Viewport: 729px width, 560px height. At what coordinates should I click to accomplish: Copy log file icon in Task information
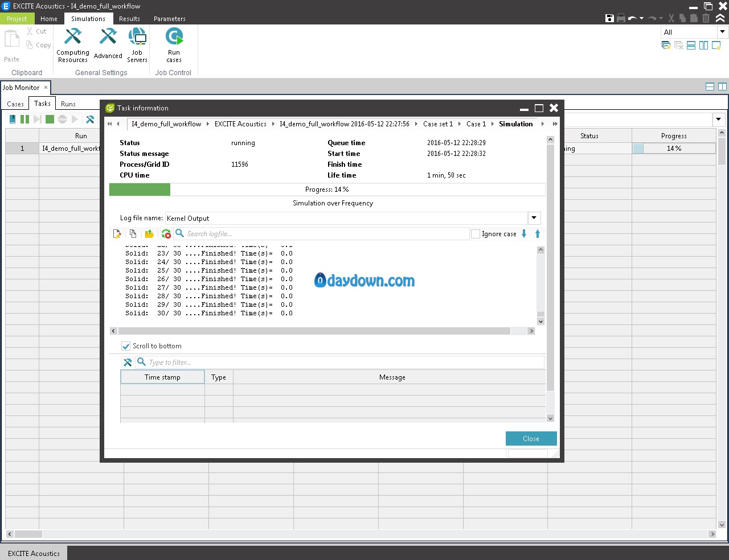pyautogui.click(x=133, y=234)
